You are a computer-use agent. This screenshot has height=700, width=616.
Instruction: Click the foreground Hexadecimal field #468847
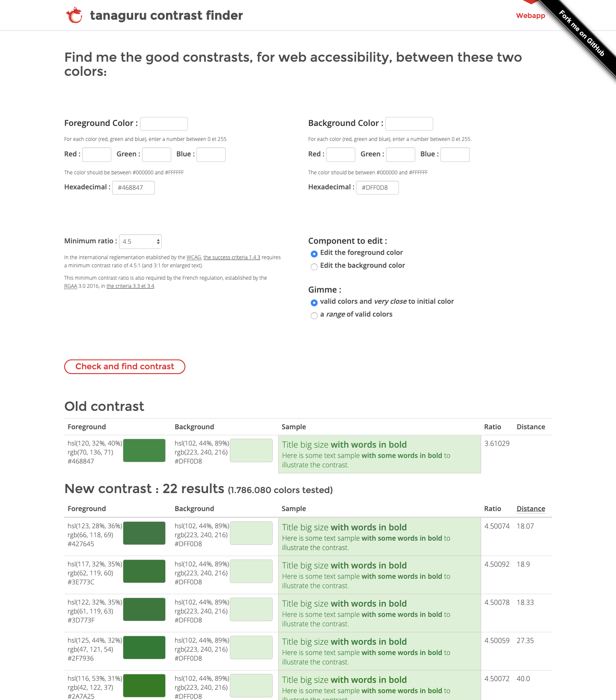point(133,188)
